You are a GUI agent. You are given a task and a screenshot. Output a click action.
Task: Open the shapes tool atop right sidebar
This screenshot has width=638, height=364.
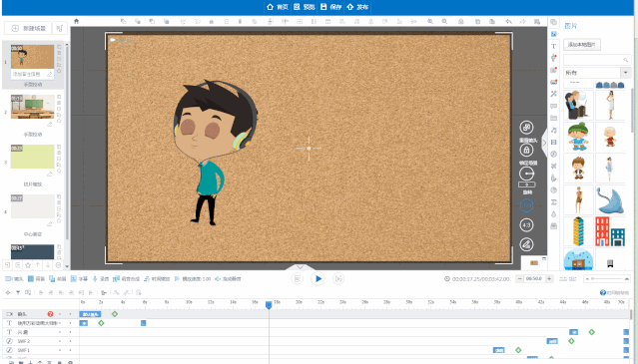tap(554, 22)
